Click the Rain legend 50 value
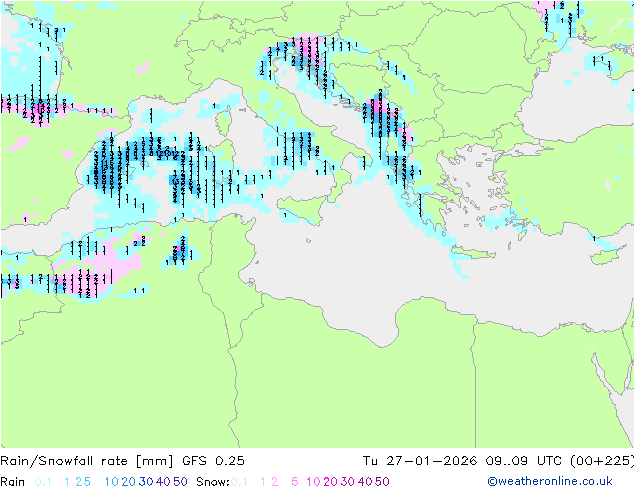 point(180,482)
